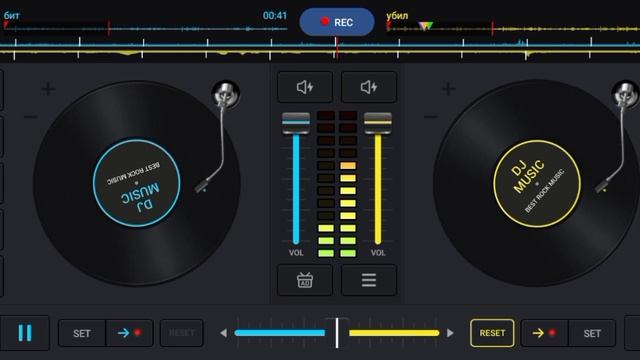The width and height of the screenshot is (640, 360).
Task: Click the 00:41 elapsed time display
Action: point(275,16)
